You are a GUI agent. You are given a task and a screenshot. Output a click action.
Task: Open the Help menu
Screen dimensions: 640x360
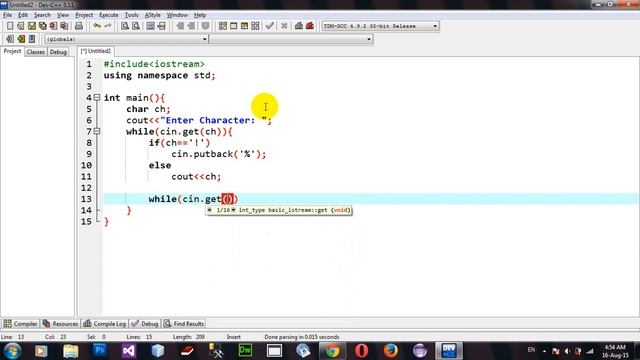point(200,15)
